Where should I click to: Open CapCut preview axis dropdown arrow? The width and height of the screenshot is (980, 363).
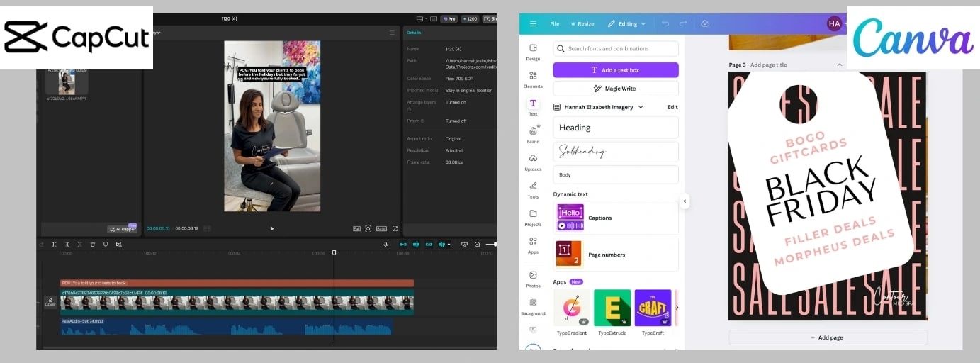(x=449, y=244)
